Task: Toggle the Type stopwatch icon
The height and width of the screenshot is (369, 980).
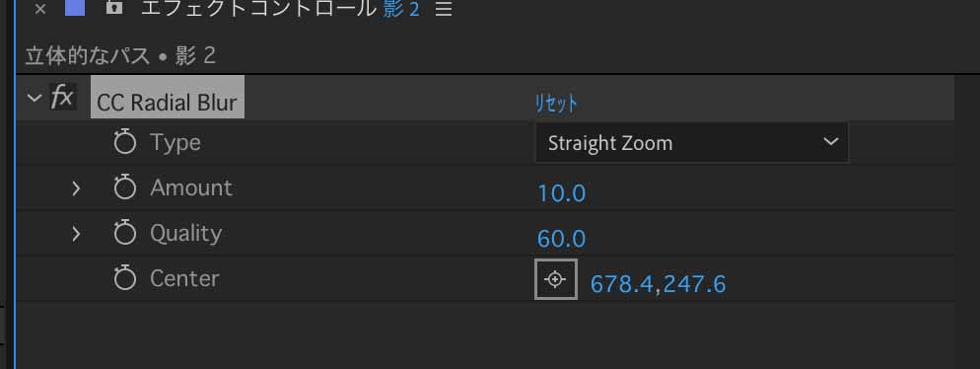Action: point(125,143)
